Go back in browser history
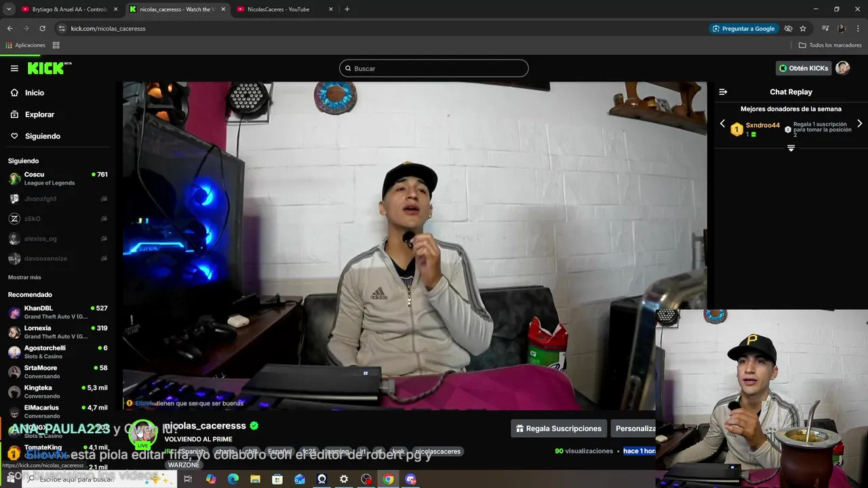The image size is (868, 488). (9, 28)
